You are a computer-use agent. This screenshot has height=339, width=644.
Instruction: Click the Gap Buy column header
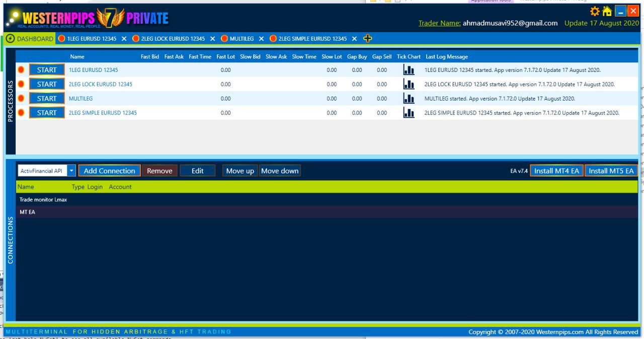click(x=357, y=57)
